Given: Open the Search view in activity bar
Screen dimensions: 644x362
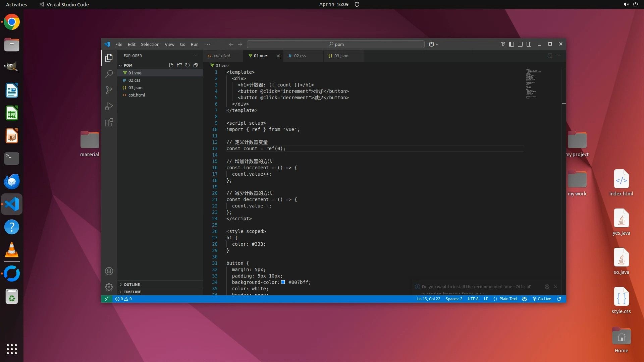Looking at the screenshot, I should pyautogui.click(x=109, y=74).
